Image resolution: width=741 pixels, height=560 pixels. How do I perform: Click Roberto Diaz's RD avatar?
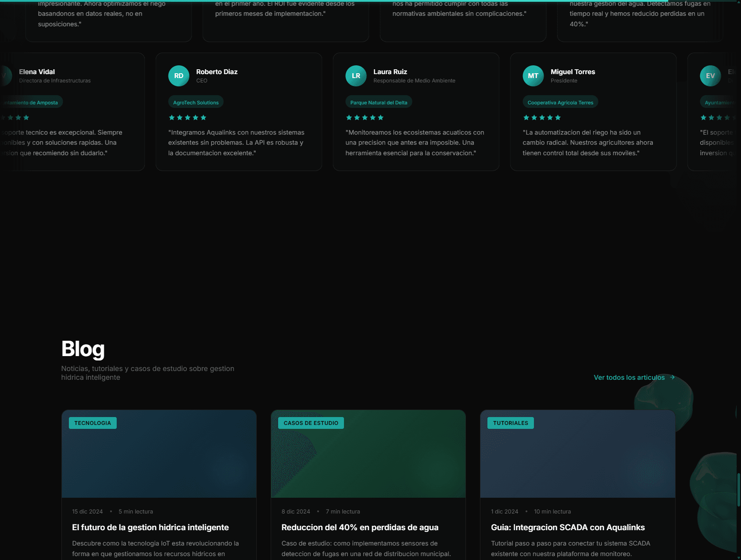point(179,76)
